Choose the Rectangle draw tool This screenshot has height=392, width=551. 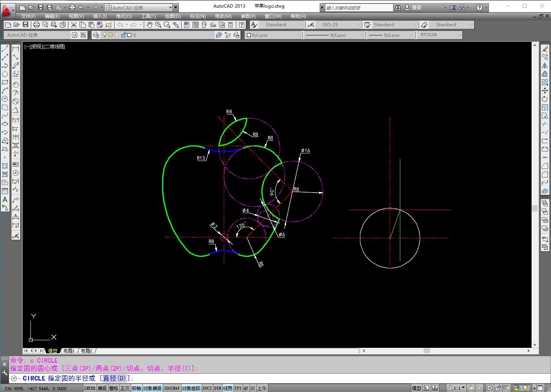click(5, 82)
